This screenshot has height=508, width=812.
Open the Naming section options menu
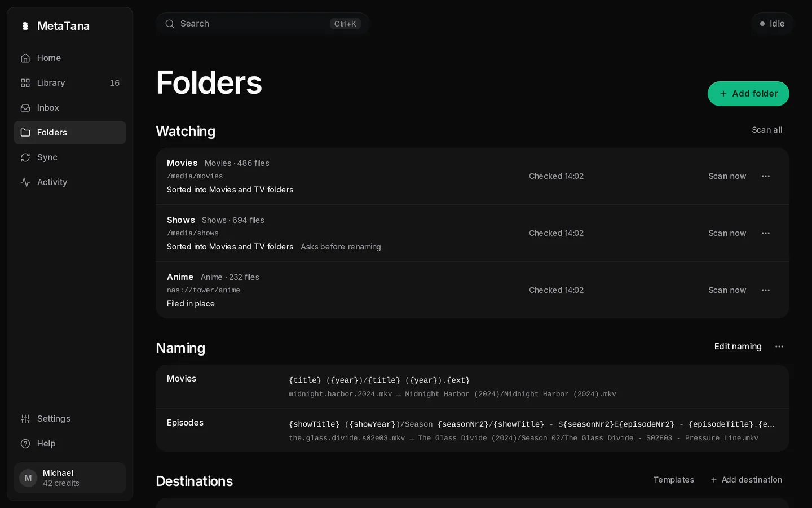pos(779,347)
